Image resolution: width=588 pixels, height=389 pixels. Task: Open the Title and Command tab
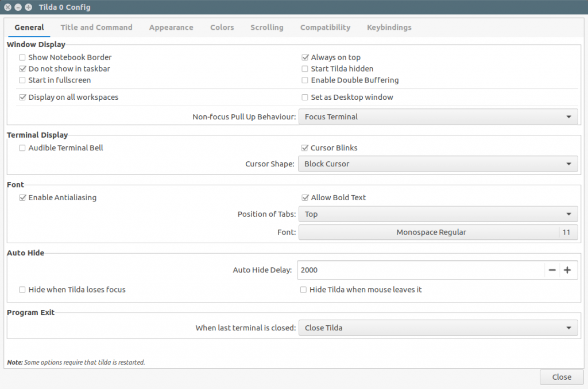[96, 27]
